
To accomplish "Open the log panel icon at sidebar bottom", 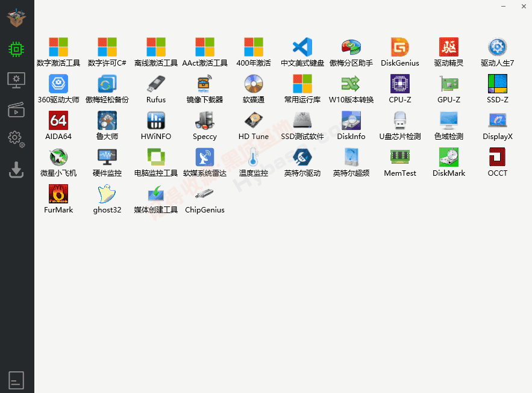I will pos(16,380).
